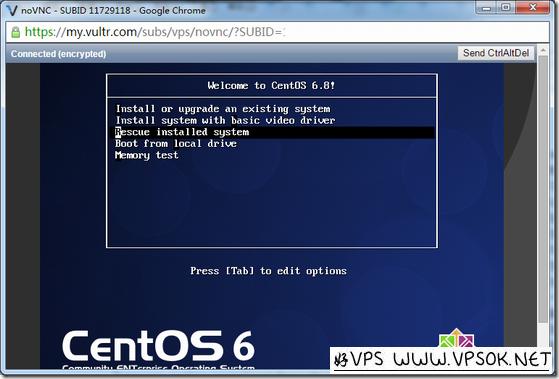The height and width of the screenshot is (379, 559).
Task: Pick "Boot from local drive" option
Action: 176,144
